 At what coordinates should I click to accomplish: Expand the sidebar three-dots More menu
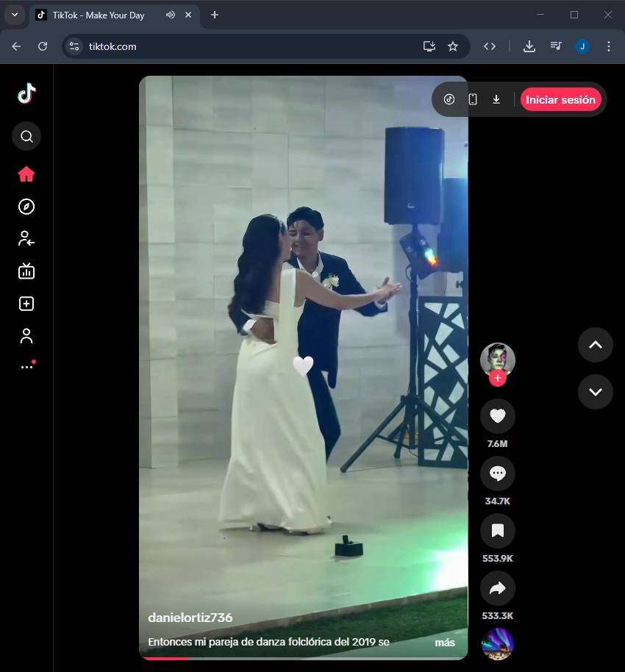tap(26, 366)
